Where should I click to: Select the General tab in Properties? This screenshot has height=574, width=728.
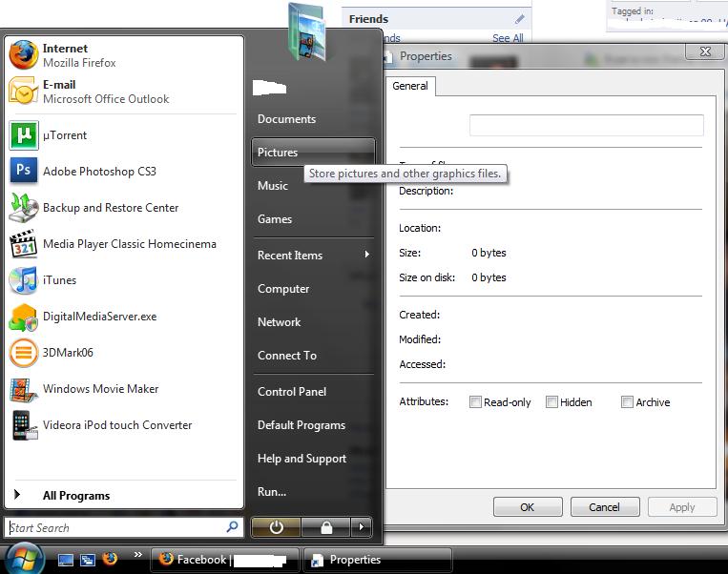410,86
